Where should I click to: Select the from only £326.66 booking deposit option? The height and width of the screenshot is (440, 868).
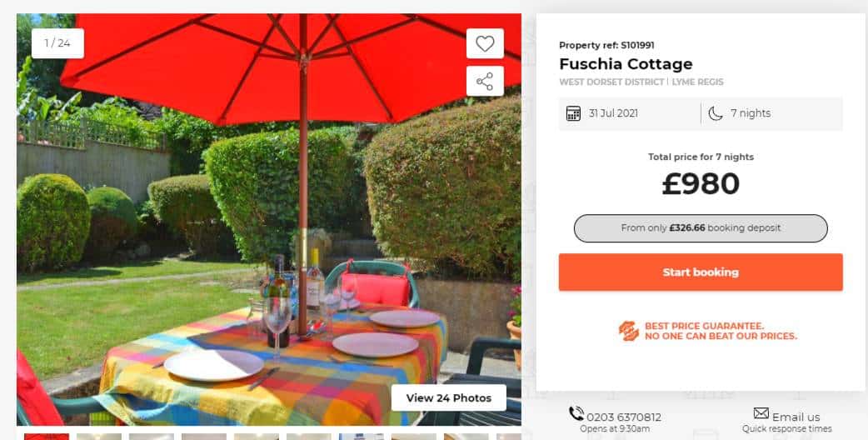701,228
